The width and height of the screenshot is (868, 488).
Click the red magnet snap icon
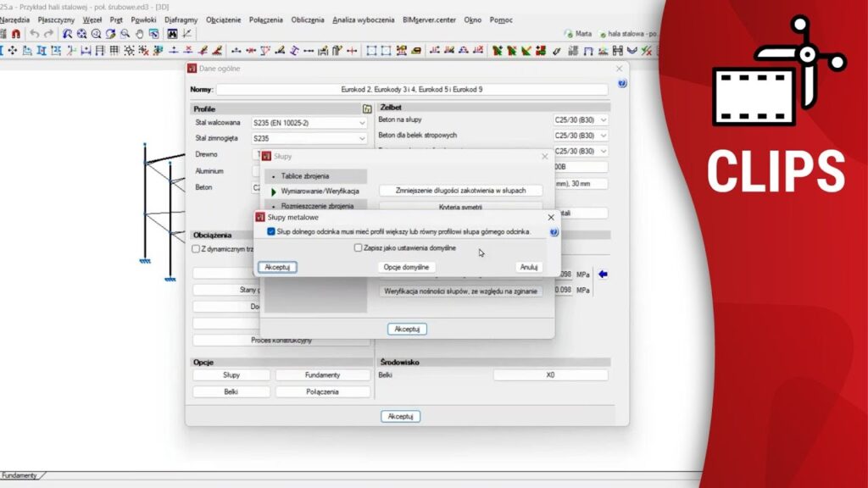click(15, 34)
